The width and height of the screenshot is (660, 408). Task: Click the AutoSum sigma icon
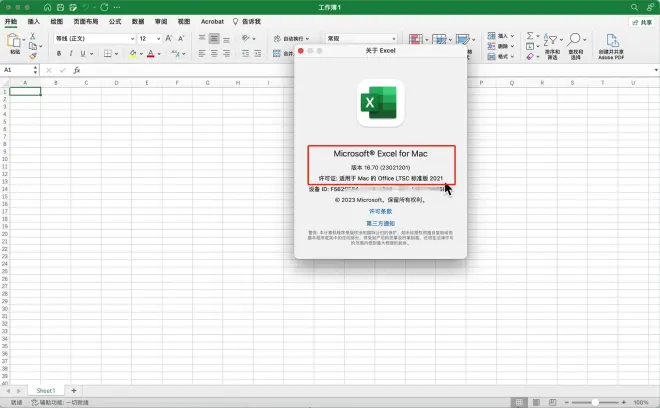530,36
